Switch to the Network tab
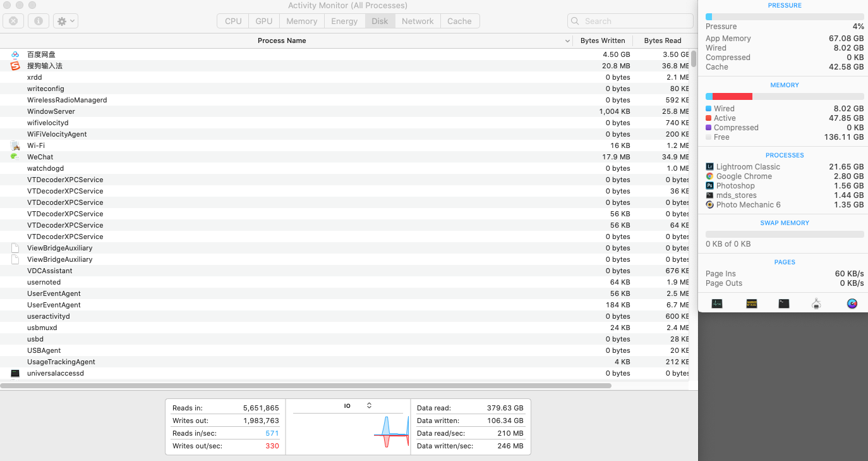The width and height of the screenshot is (868, 461). pyautogui.click(x=418, y=21)
